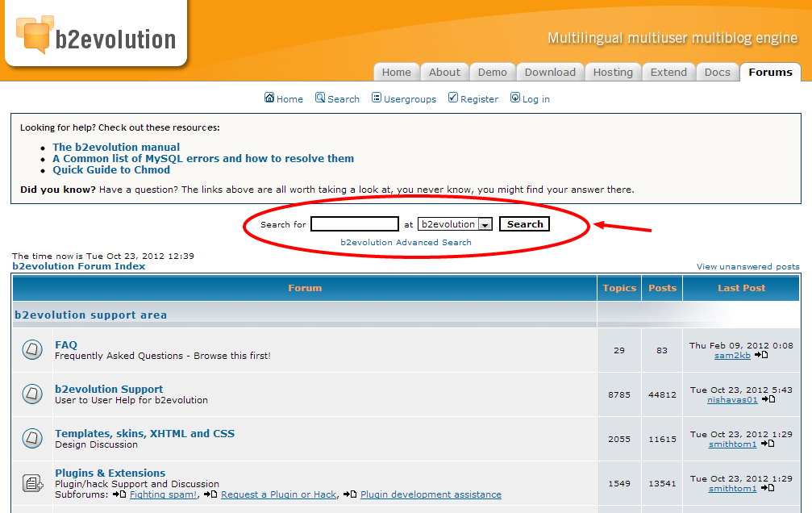Screen dimensions: 812x513
Task: Click the Posts column header
Action: coord(662,288)
